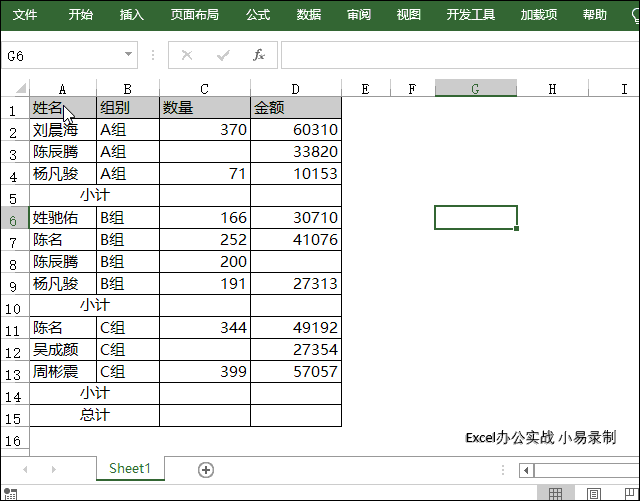The width and height of the screenshot is (640, 501).
Task: Switch to the 公式 tab
Action: [258, 15]
